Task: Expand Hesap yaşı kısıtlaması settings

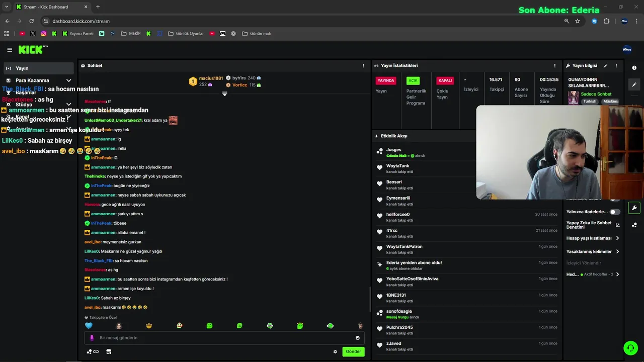Action: click(593, 238)
